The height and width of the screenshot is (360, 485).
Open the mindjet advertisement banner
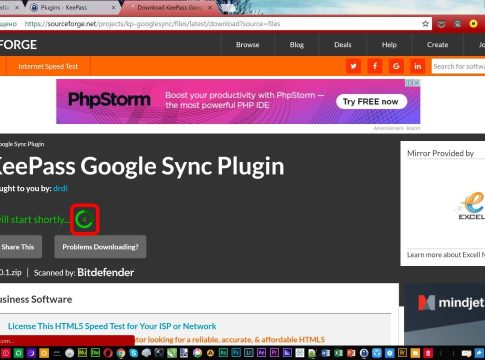[445, 315]
